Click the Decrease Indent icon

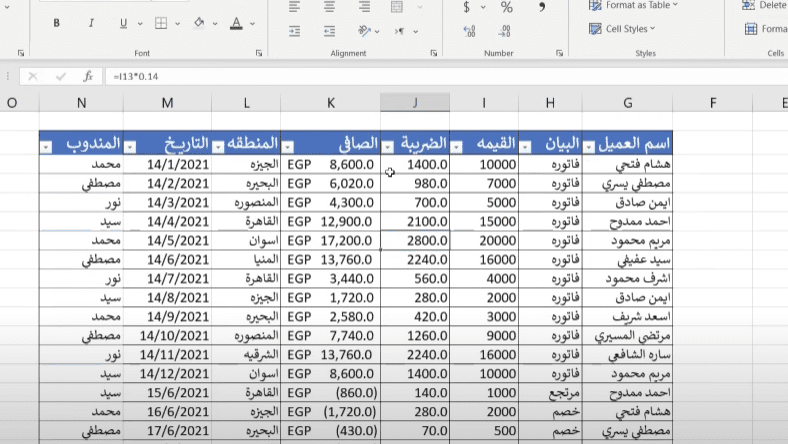(294, 31)
